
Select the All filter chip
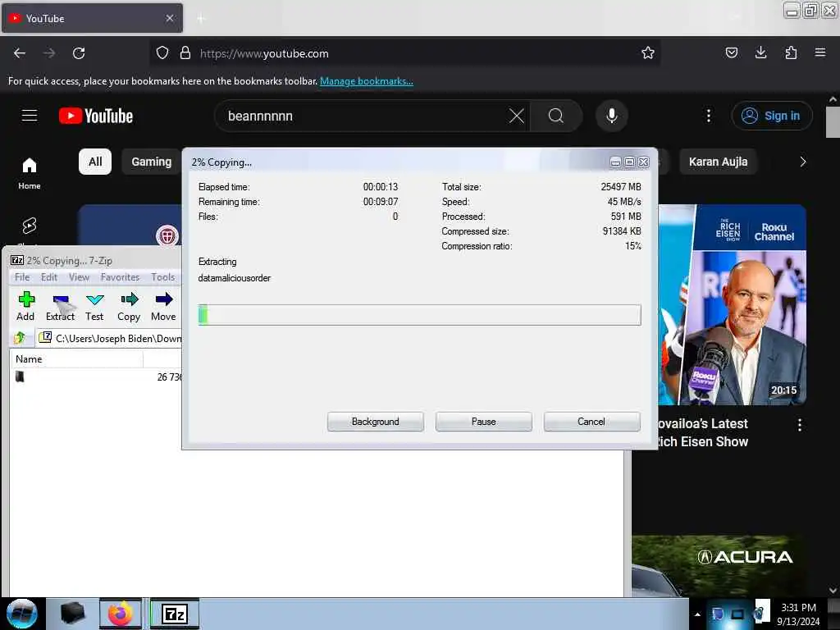(95, 162)
